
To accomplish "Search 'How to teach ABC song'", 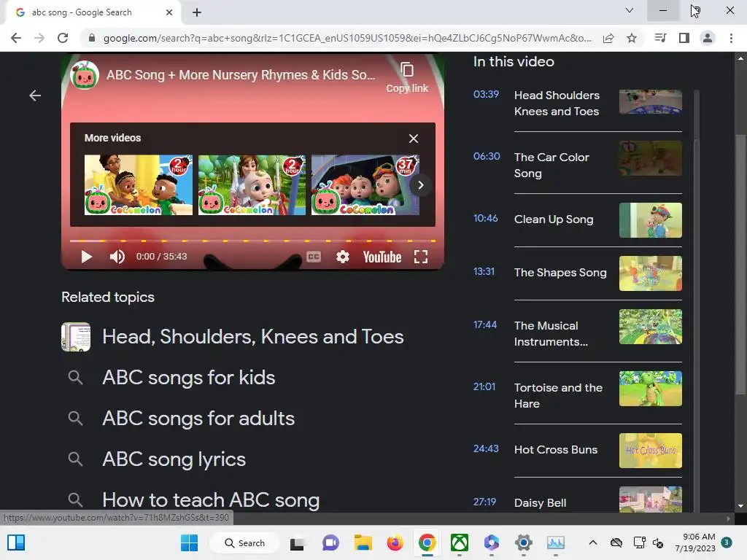I will point(211,500).
